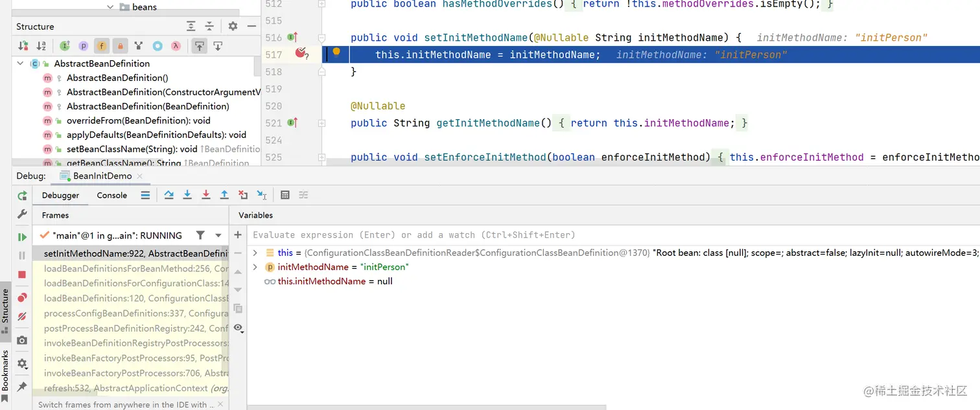Click the Frames filter funnel icon
The width and height of the screenshot is (980, 410).
200,235
